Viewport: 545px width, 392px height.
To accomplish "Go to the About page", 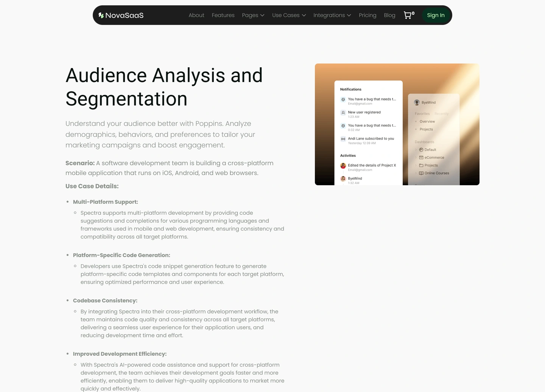I will tap(196, 15).
